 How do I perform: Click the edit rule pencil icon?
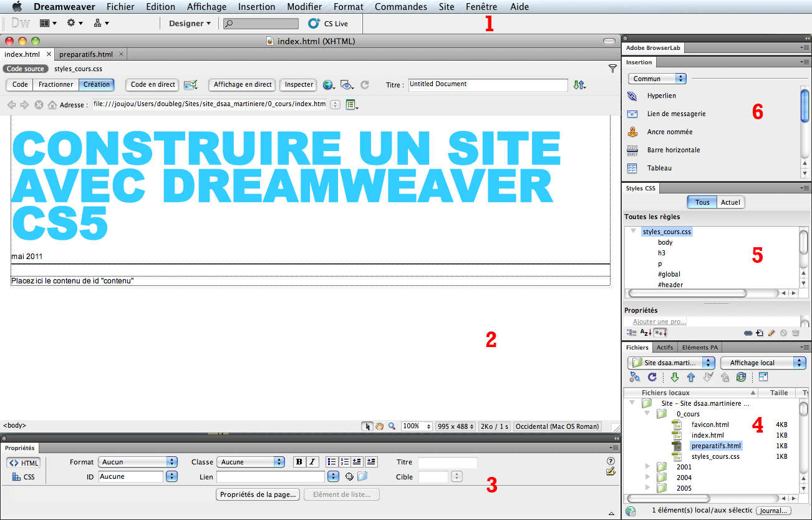771,333
